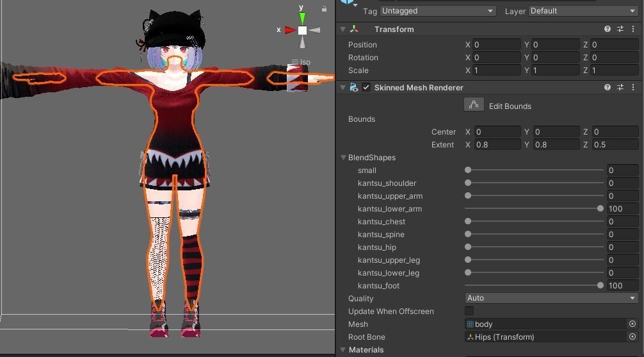Adjust the kantsu_spine blendshape slider
This screenshot has width=644, height=357.
534,234
